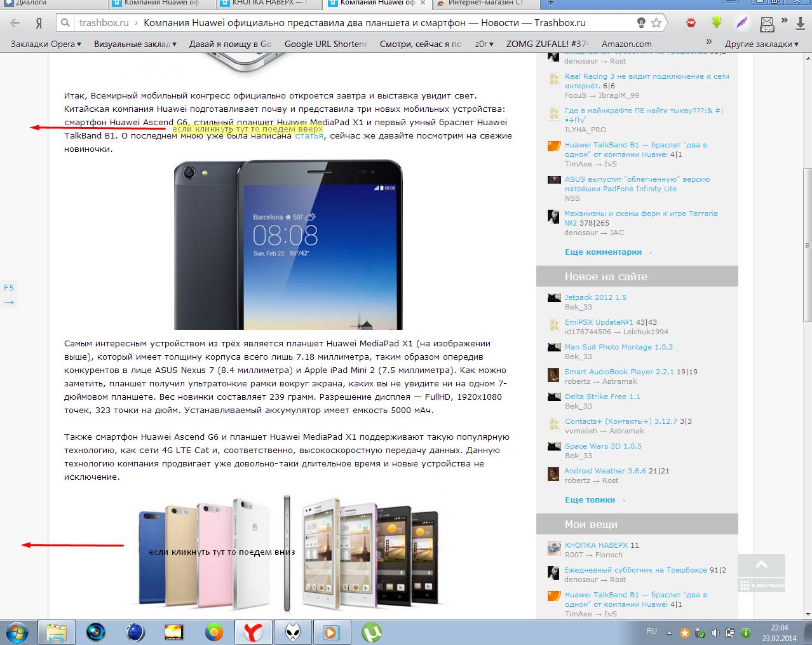Screen dimensions: 812x645
Task: Click the address bar URL field
Action: [356, 23]
